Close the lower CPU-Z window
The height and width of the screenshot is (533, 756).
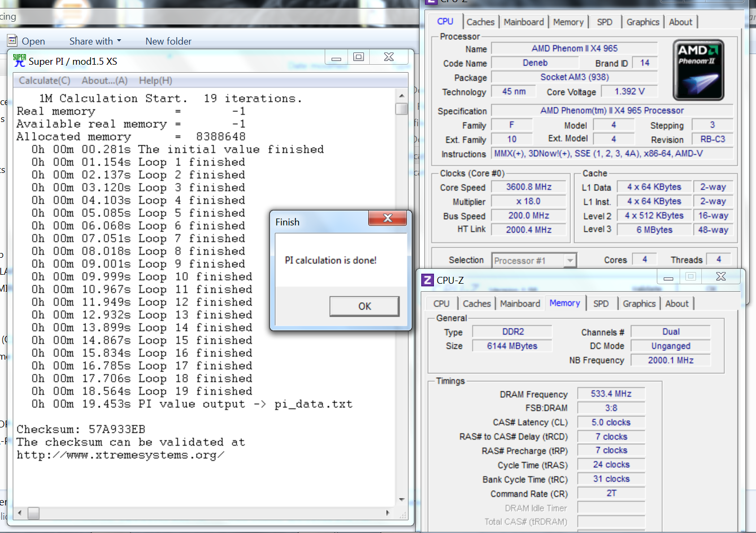click(x=720, y=277)
